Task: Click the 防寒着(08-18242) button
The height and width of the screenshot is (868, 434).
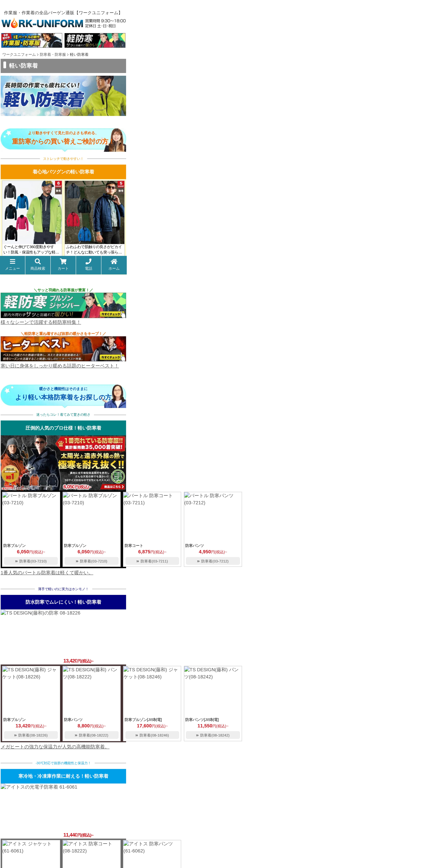Action: pyautogui.click(x=213, y=735)
